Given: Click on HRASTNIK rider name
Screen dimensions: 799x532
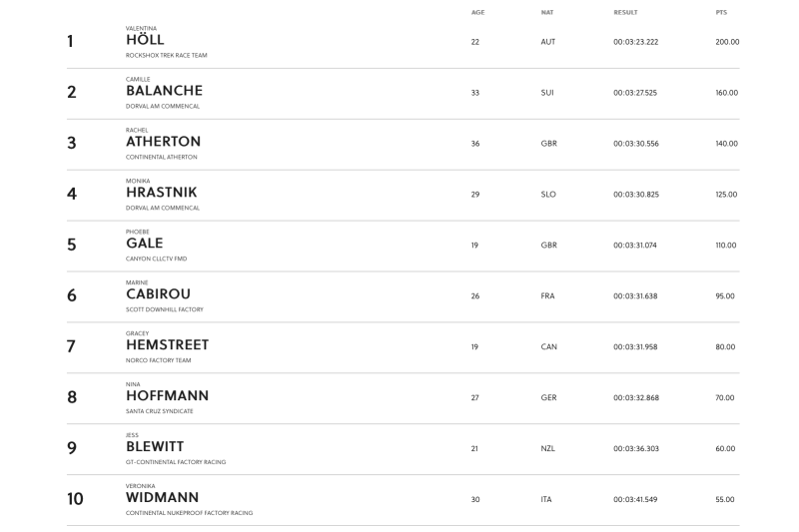Looking at the screenshot, I should pos(161,193).
